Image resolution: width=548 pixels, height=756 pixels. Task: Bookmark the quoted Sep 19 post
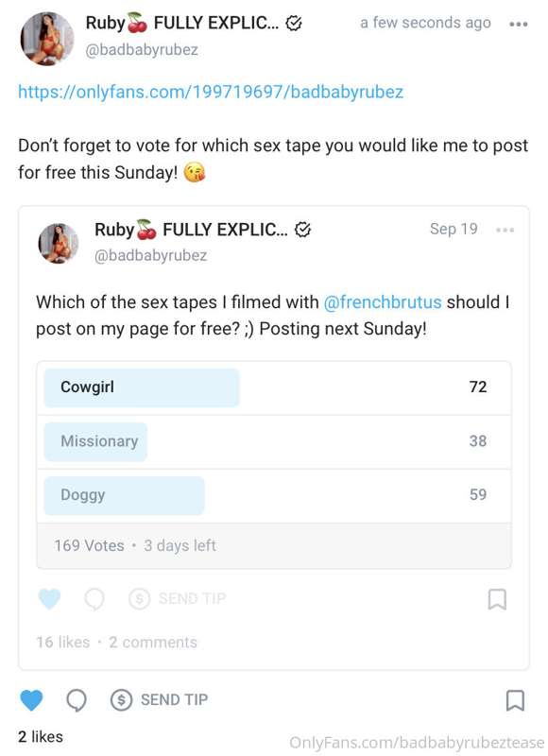coord(497,599)
